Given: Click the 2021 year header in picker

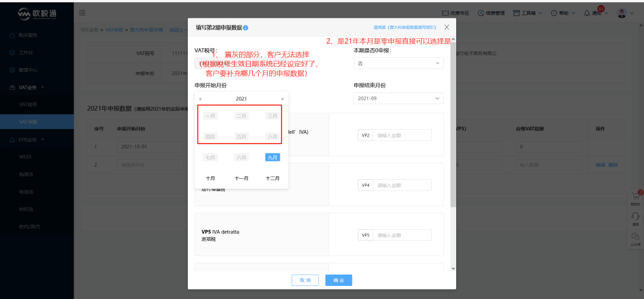Looking at the screenshot, I should [241, 99].
